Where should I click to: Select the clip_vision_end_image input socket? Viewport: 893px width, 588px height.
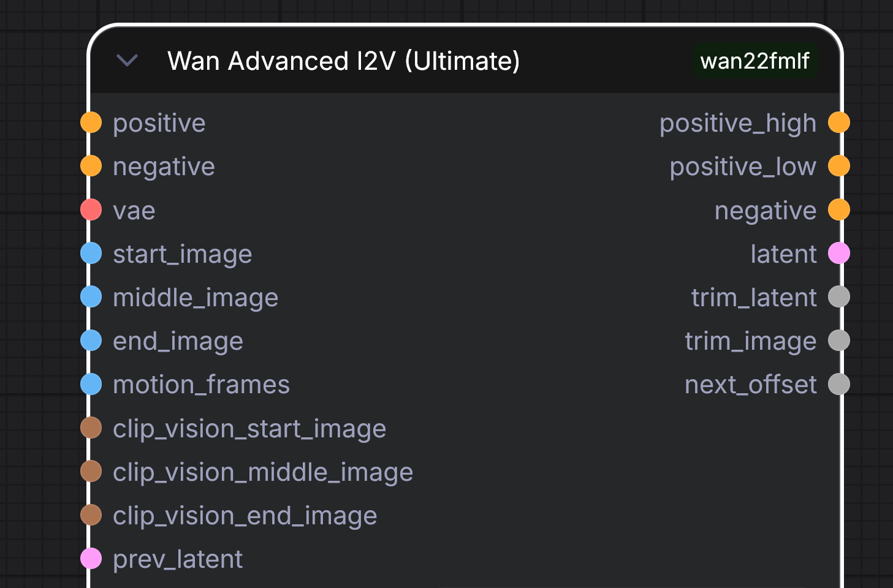(91, 515)
